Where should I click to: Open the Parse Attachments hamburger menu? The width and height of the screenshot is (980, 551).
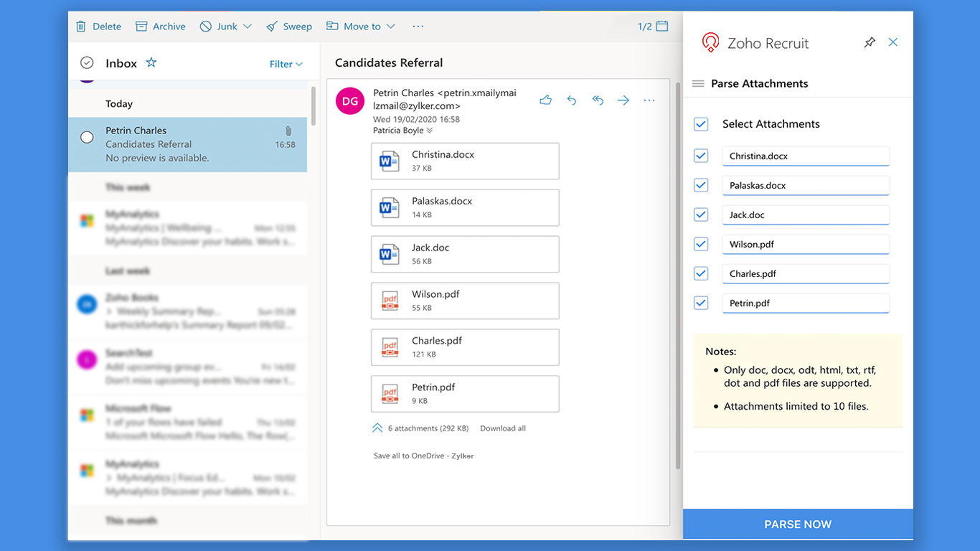click(698, 84)
